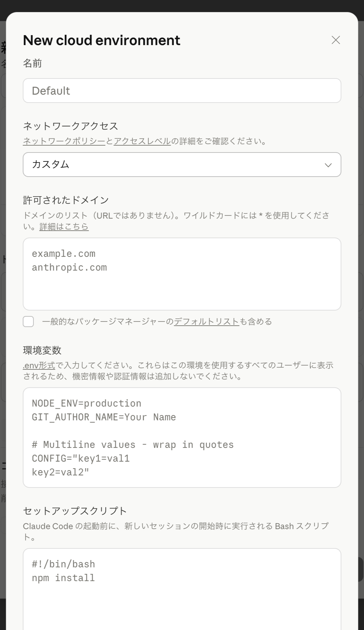Click inside the allowed domains text area
The height and width of the screenshot is (630, 364).
181,274
